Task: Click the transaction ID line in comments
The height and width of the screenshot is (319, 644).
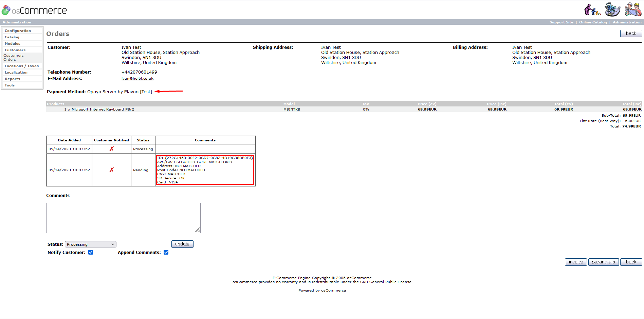Action: (205, 158)
